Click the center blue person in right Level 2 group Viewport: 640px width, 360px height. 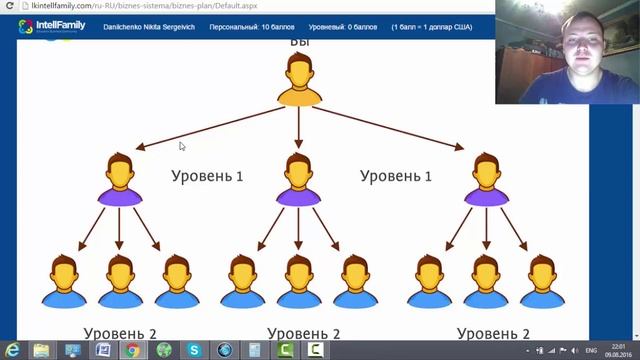click(x=486, y=281)
